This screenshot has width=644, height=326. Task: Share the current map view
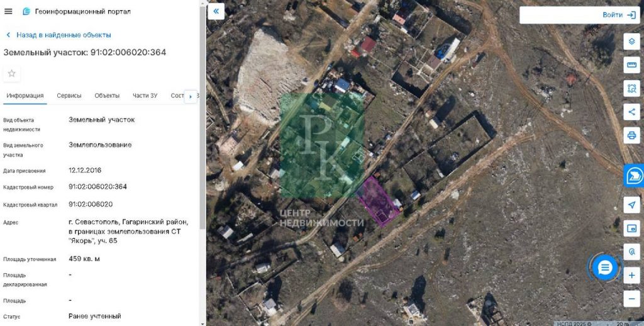coord(631,112)
